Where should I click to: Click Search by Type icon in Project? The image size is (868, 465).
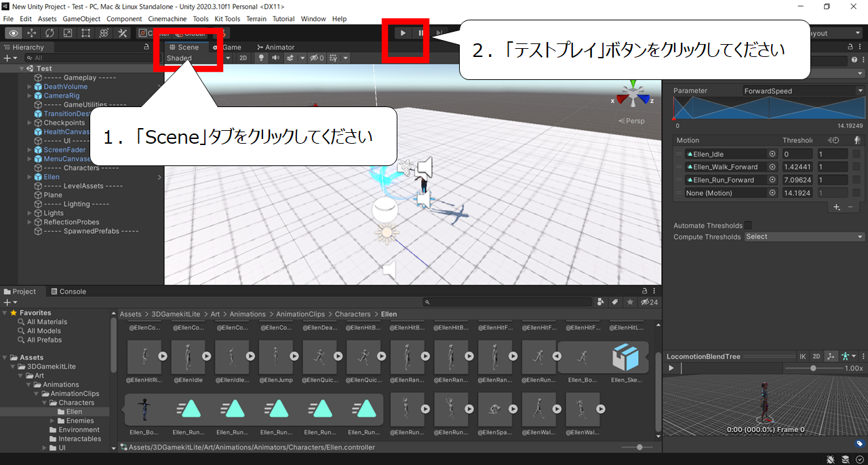coord(601,302)
